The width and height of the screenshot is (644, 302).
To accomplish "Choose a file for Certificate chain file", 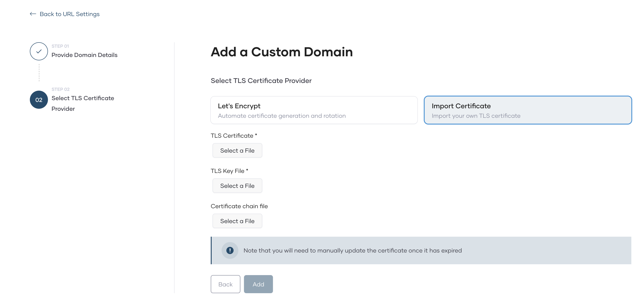I will point(237,221).
